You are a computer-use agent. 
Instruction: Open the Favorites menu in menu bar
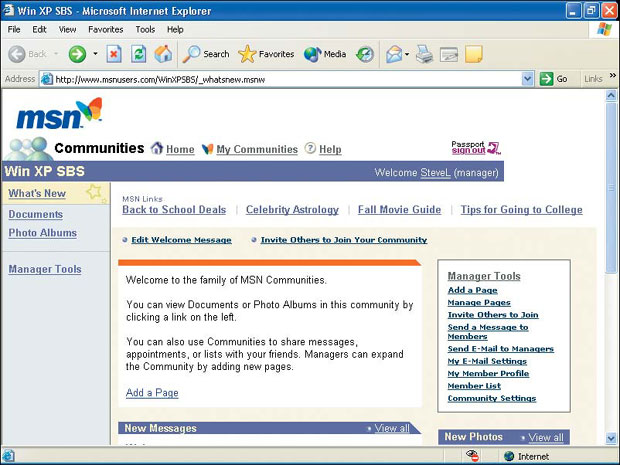(x=105, y=30)
